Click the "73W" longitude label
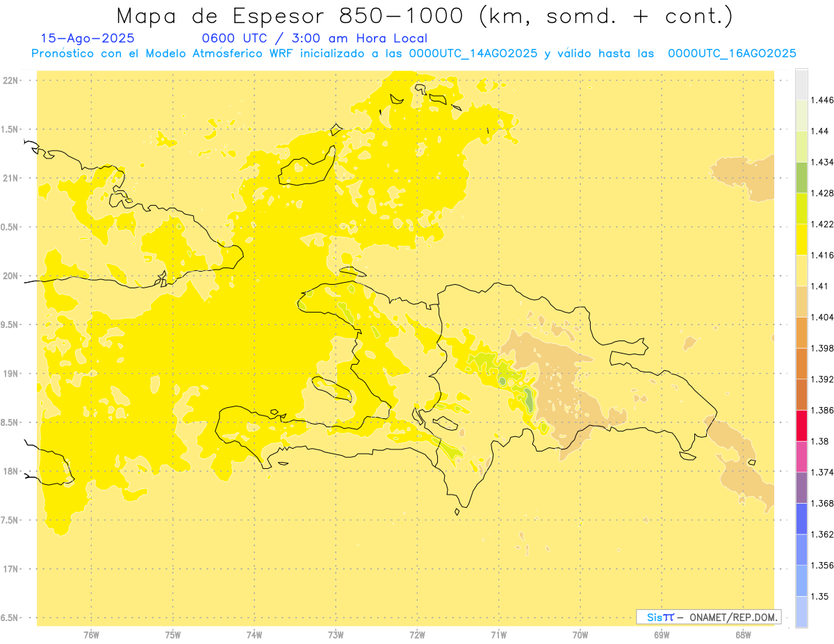Screen dimensions: 834x644 point(336,634)
